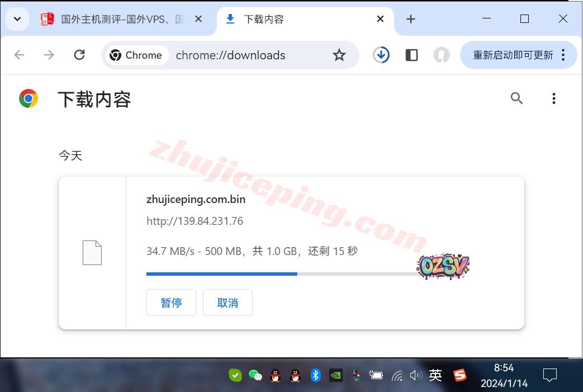Toggle the 英 input language indicator
The height and width of the screenshot is (392, 583).
tap(435, 375)
